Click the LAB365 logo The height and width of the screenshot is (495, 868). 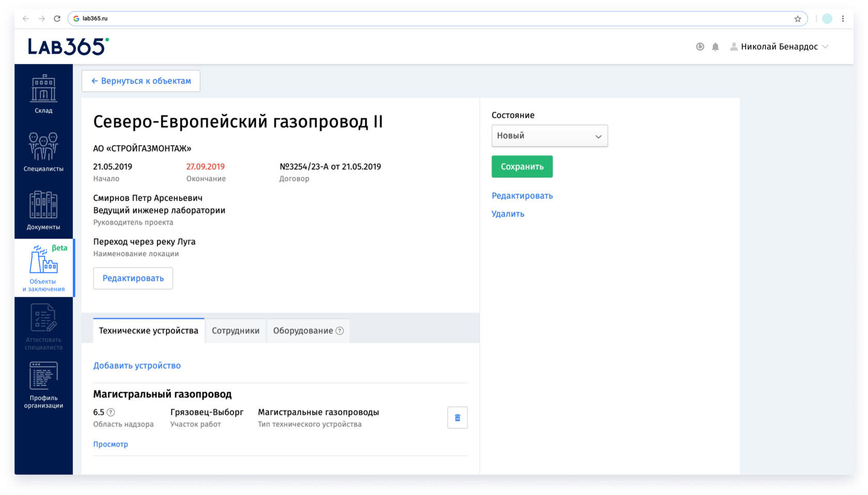pos(68,47)
